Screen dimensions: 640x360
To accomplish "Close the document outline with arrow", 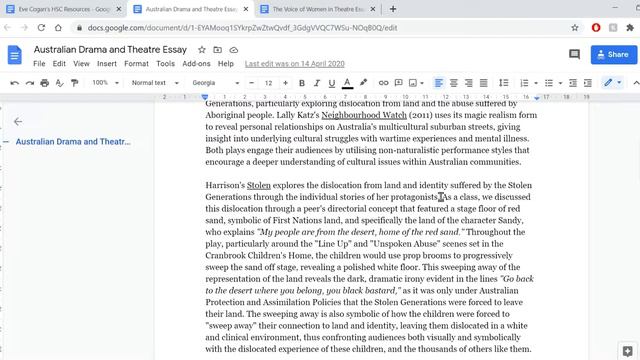I will (x=18, y=122).
